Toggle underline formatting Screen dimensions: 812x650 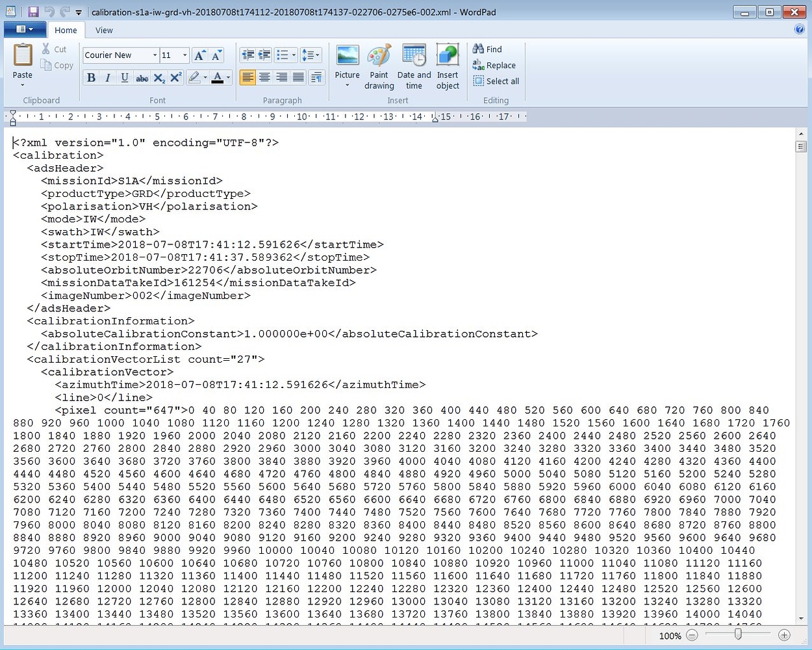tap(125, 78)
